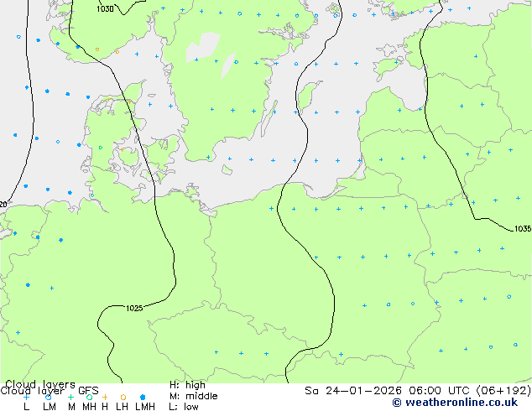Click the filled blue LMH legend symbol
Image resolution: width=532 pixels, height=411 pixels.
[x=143, y=397]
